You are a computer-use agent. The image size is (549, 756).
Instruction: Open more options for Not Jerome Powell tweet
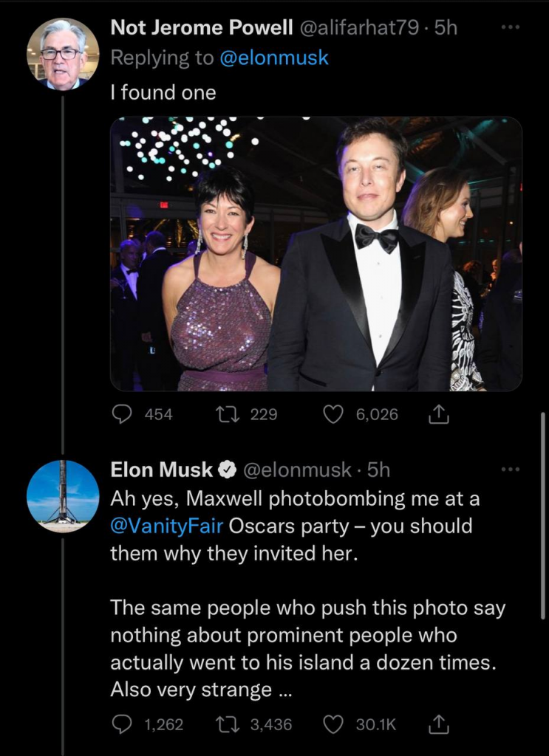[511, 28]
